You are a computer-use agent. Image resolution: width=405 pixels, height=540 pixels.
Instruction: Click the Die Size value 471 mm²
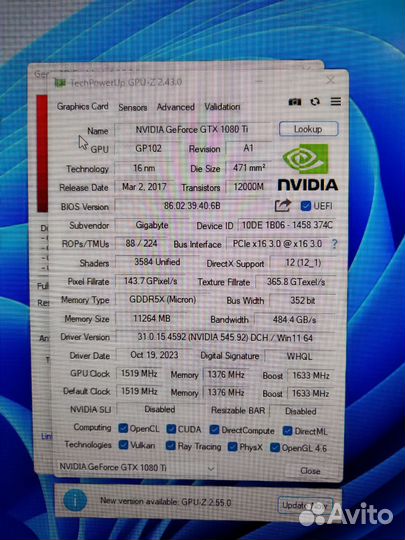click(249, 168)
